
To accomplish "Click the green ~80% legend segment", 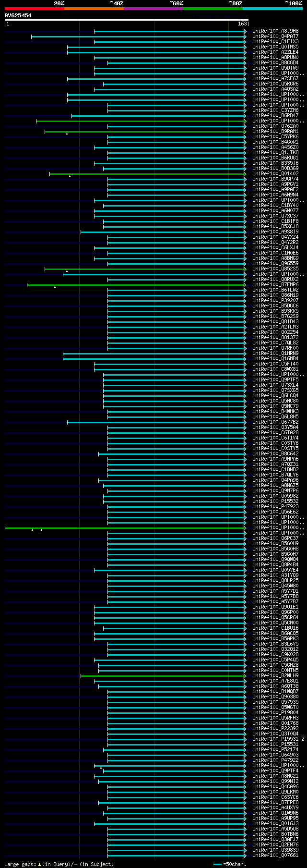I will coord(213,9).
